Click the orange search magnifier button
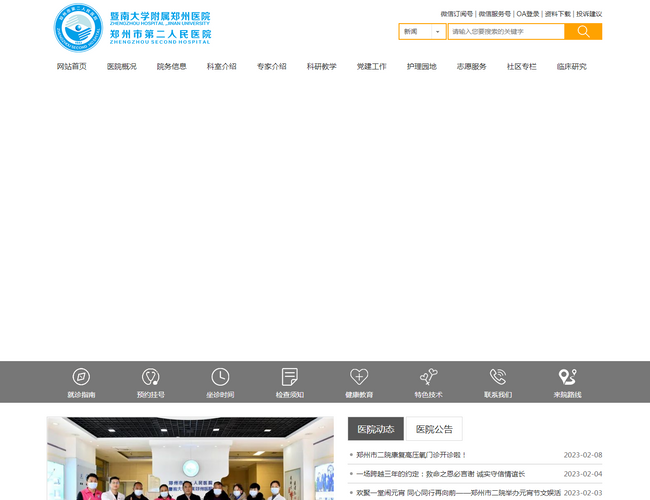This screenshot has width=650, height=500. click(x=583, y=32)
